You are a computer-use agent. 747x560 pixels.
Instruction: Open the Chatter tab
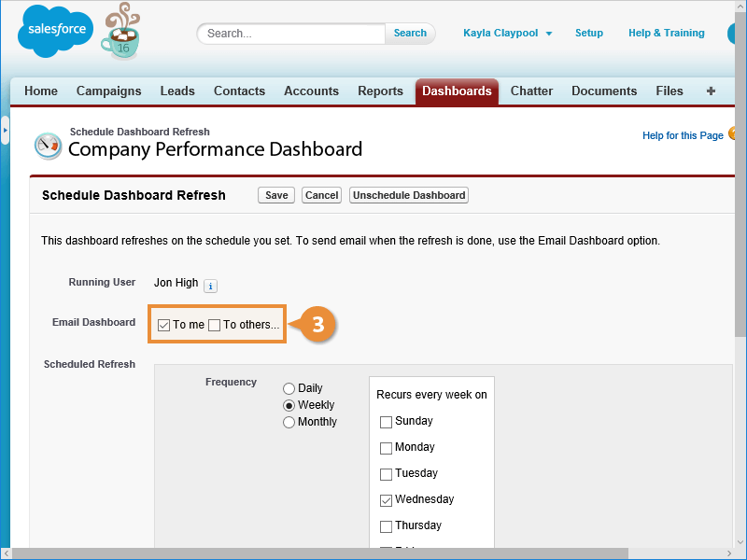click(x=531, y=91)
